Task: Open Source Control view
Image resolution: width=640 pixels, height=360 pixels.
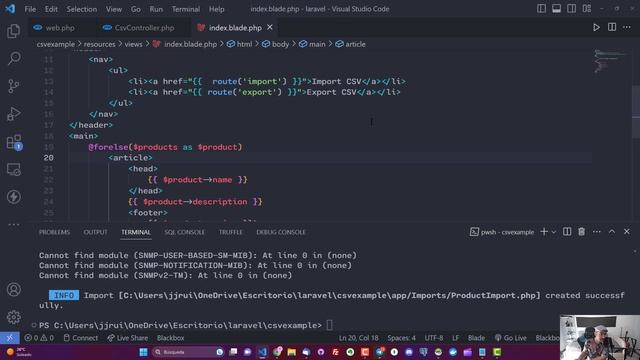Action: (x=13, y=86)
